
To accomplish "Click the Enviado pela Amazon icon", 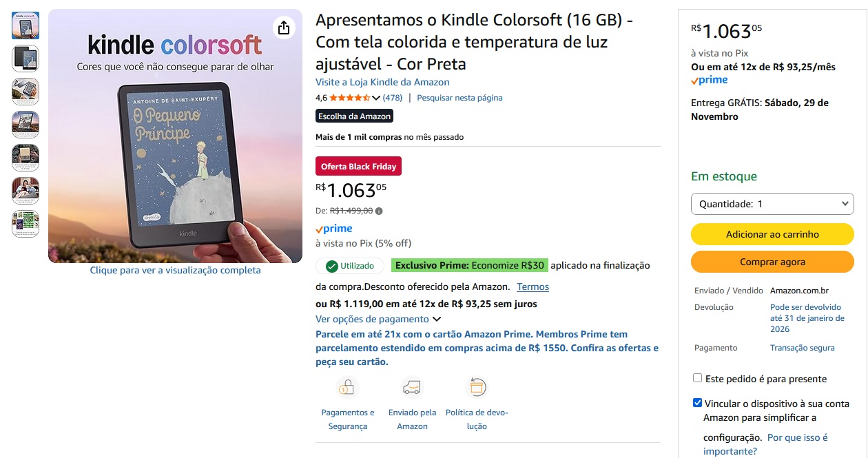I will 412,387.
